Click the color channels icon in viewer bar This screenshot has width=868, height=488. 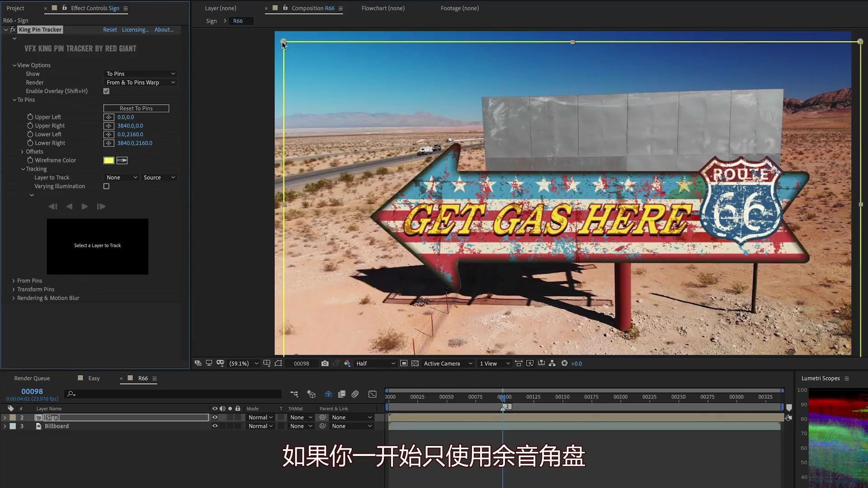(347, 363)
